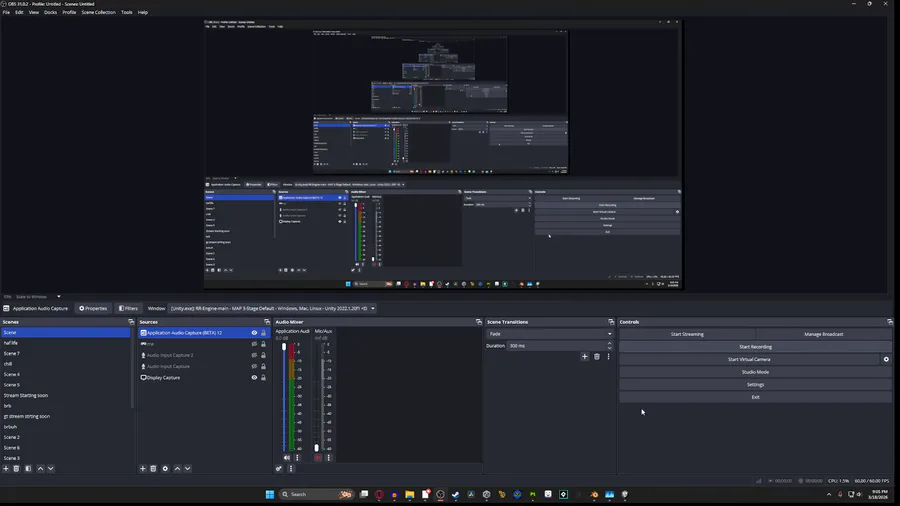The height and width of the screenshot is (506, 900).
Task: Hide the Application Audio Capture (BETA) 12 source
Action: [254, 333]
